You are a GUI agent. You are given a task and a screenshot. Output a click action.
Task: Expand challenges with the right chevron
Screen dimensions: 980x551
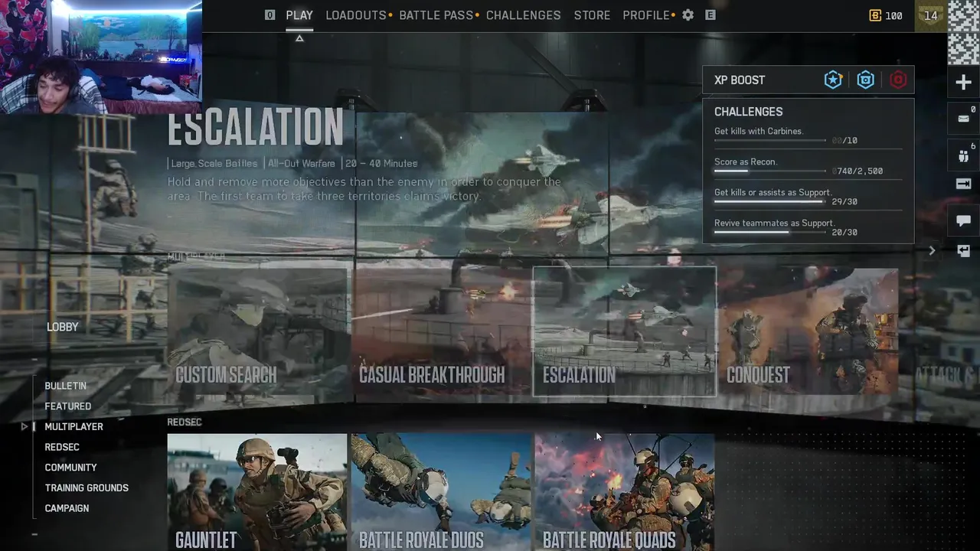coord(932,250)
